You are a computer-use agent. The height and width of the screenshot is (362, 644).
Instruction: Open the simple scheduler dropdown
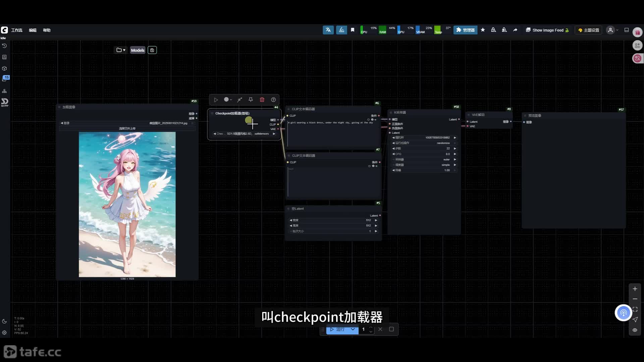point(424,165)
